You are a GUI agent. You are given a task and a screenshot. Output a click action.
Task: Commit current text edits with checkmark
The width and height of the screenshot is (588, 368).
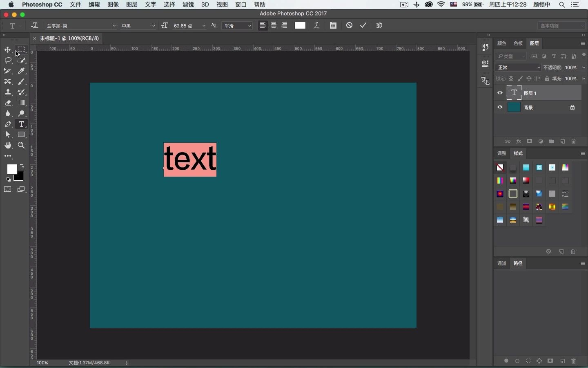(363, 25)
